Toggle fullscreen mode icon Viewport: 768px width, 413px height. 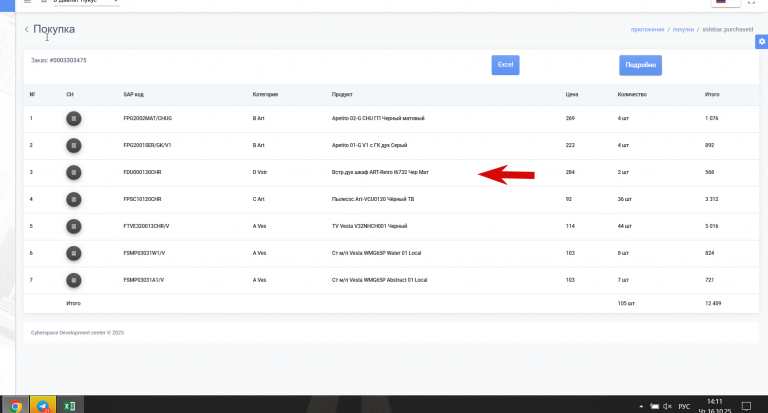[751, 2]
